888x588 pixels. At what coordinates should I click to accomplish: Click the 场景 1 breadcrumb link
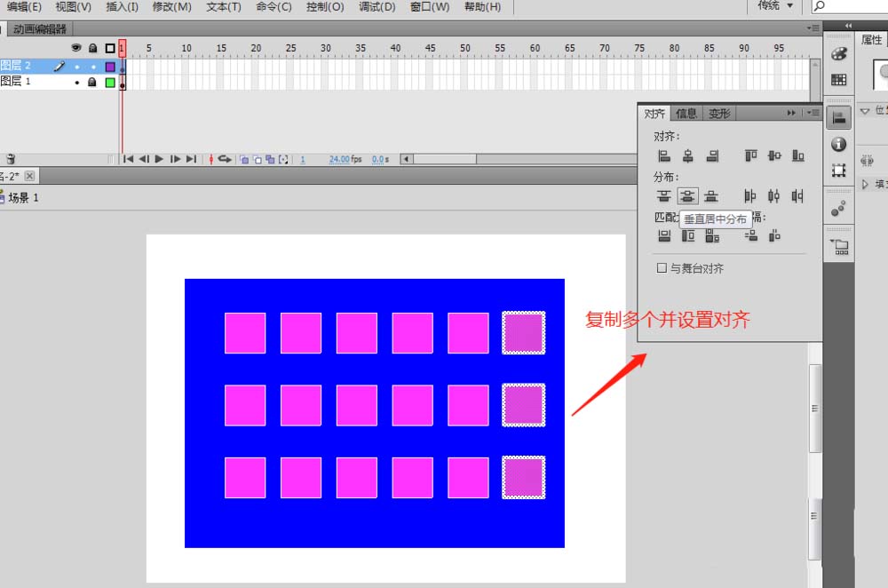coord(23,197)
